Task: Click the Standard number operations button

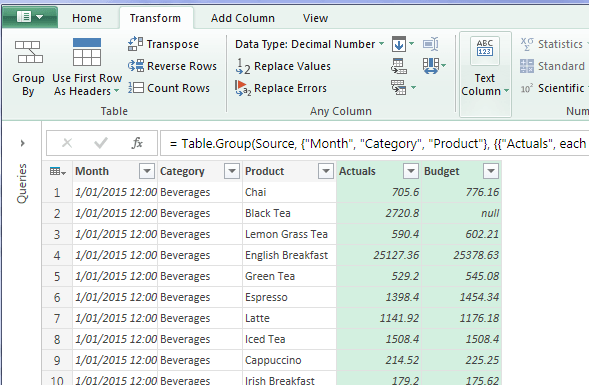Action: [552, 66]
